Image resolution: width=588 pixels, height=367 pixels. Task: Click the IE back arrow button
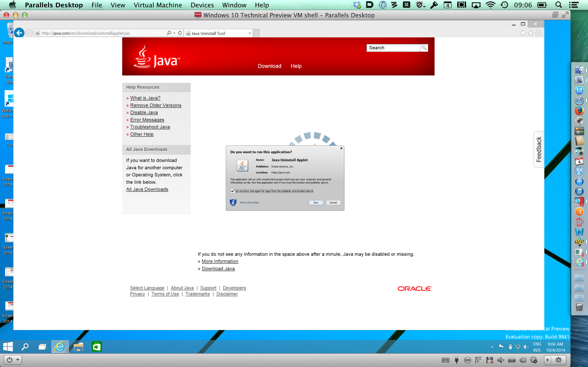click(x=19, y=33)
